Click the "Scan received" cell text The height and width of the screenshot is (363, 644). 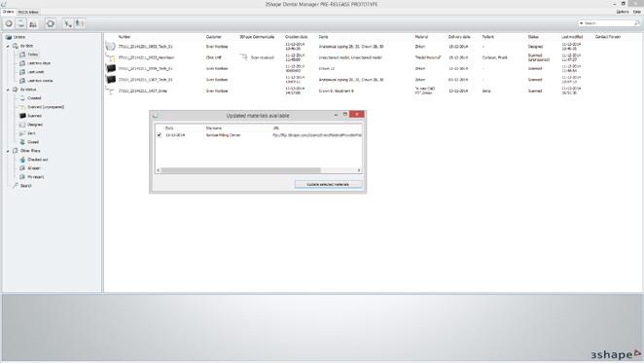[262, 57]
